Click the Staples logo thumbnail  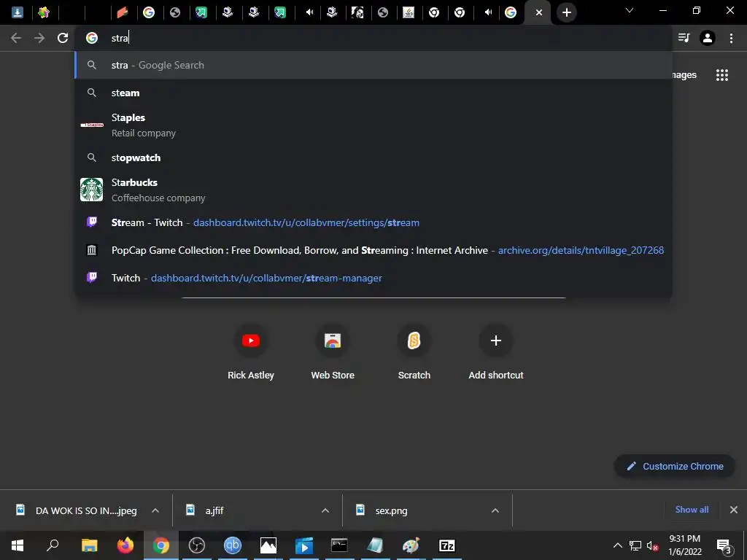coord(91,125)
